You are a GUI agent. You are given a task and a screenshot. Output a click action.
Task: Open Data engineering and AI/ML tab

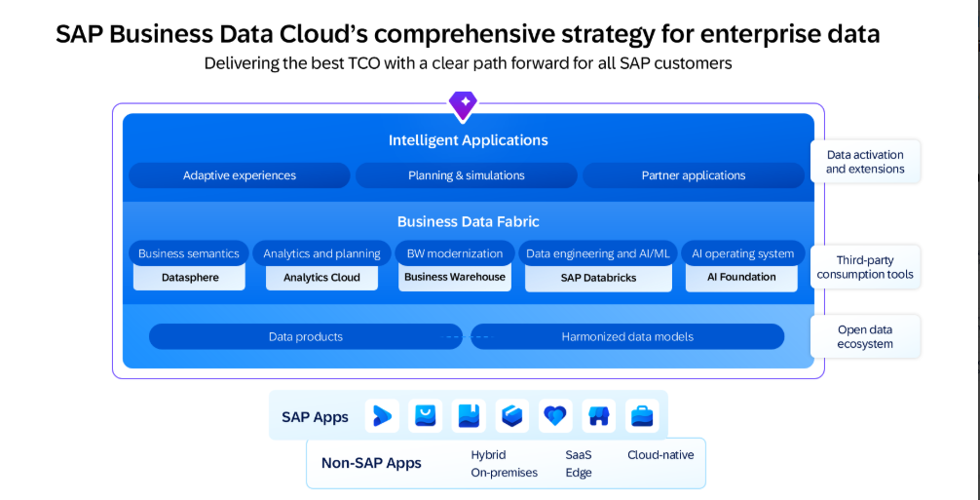(598, 253)
